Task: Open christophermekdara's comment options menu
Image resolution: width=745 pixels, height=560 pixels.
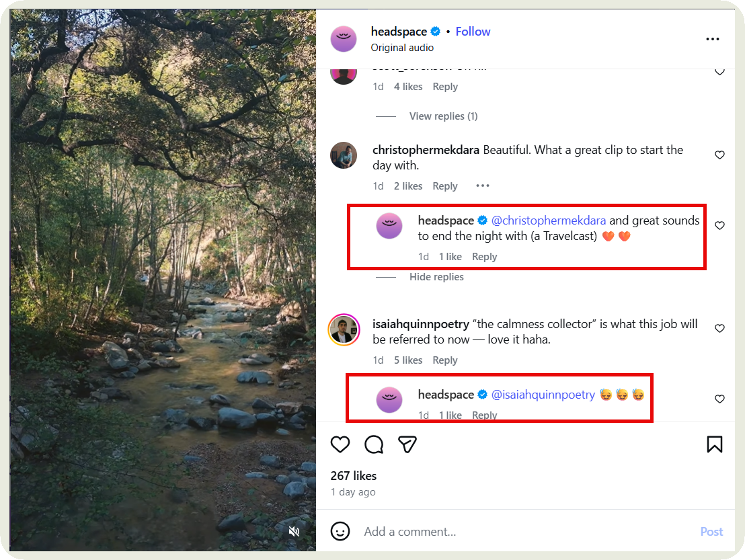Action: tap(482, 186)
